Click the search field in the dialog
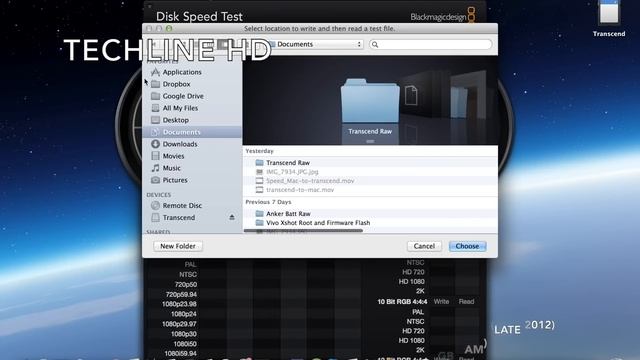 click(x=431, y=44)
